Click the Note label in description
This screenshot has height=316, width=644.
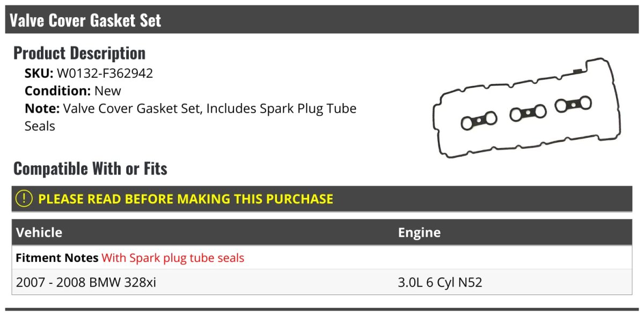(41, 108)
